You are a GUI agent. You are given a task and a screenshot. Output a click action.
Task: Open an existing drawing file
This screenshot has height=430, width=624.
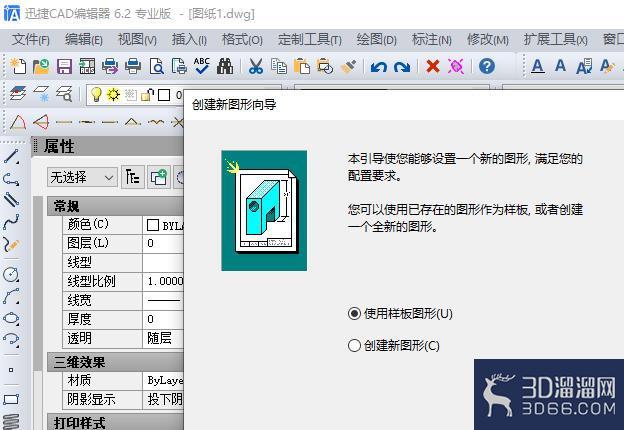[x=41, y=66]
